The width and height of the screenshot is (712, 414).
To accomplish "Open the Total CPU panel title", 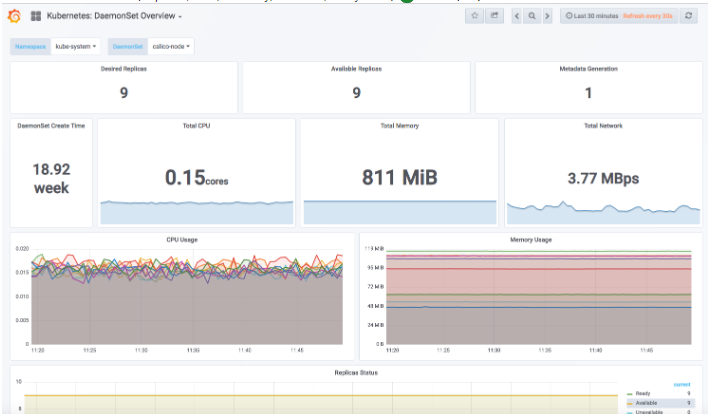I will point(197,126).
